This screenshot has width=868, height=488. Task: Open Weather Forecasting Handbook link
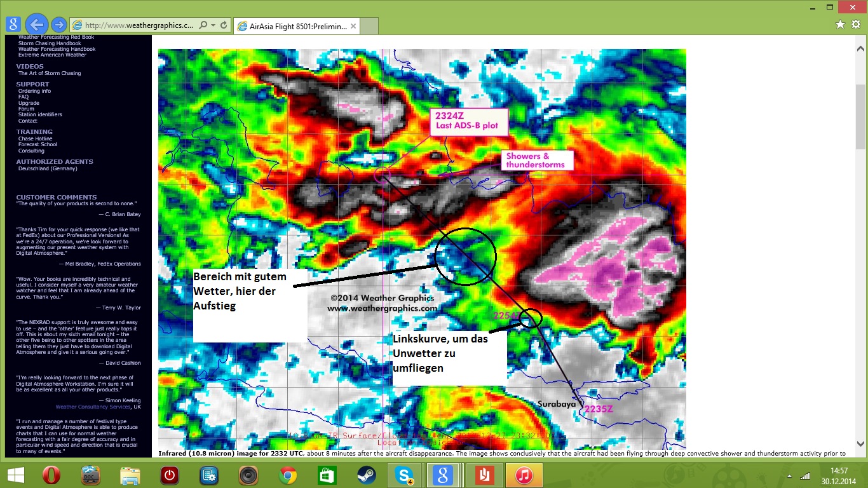point(57,49)
